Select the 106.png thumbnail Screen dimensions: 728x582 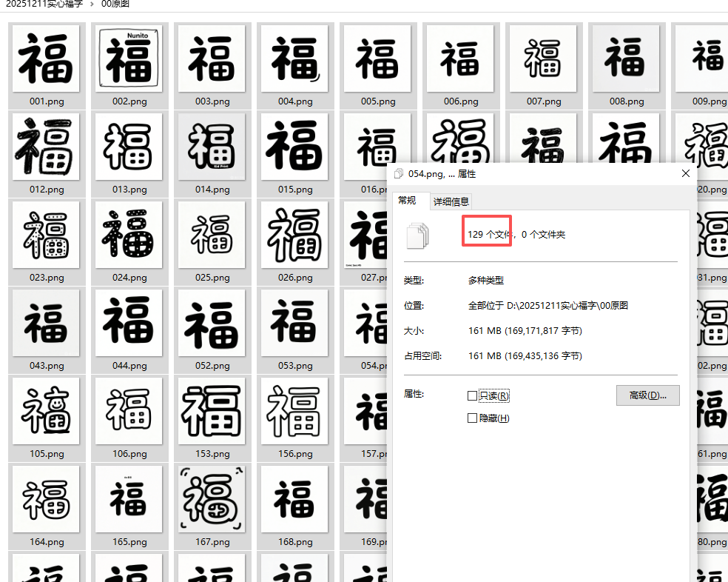click(129, 411)
